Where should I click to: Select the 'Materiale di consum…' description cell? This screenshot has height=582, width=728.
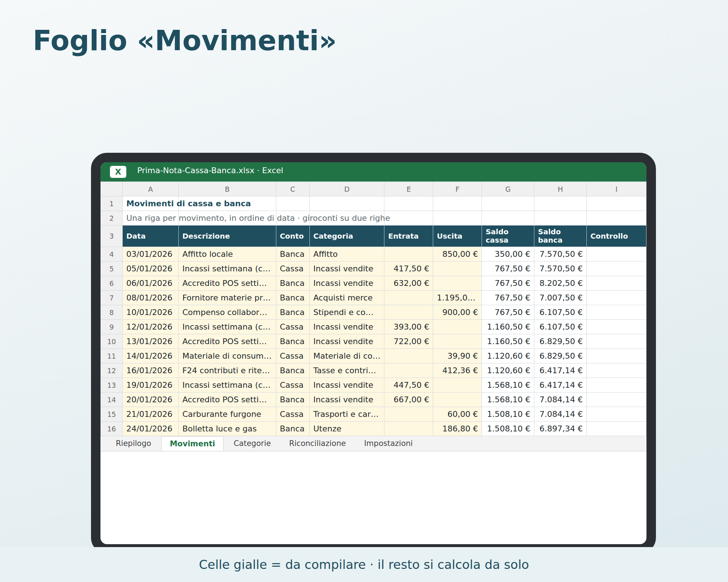point(227,356)
